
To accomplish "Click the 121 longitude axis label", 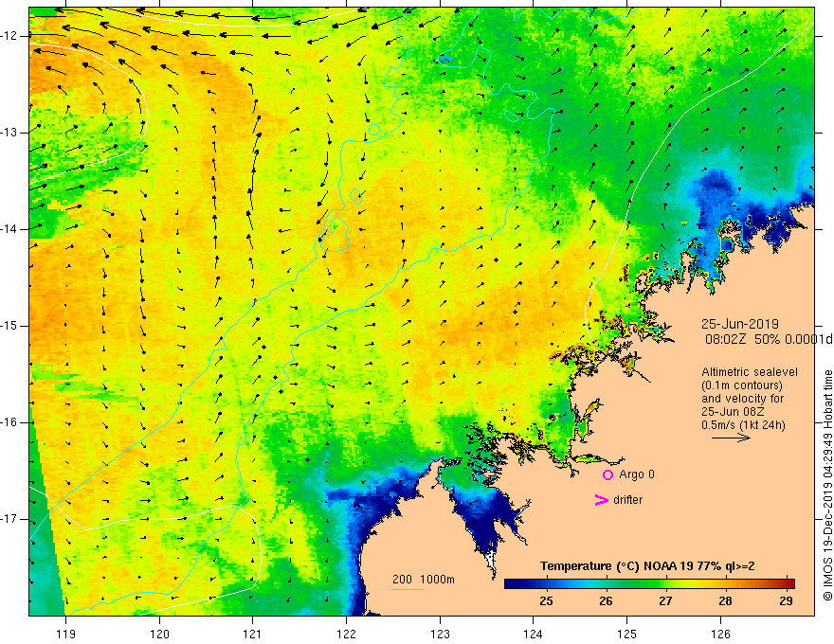I will pyautogui.click(x=253, y=634).
